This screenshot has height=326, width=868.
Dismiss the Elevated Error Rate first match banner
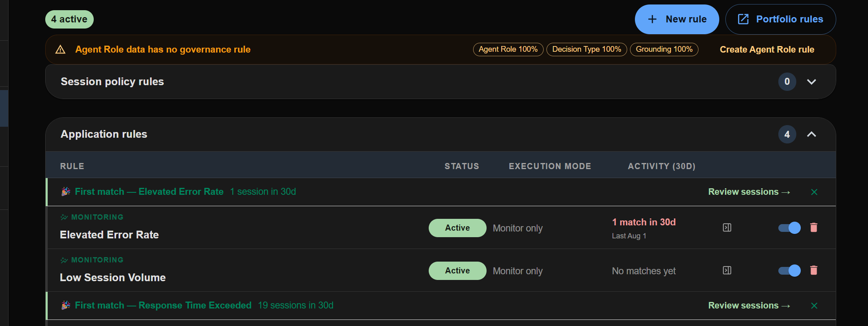[814, 192]
